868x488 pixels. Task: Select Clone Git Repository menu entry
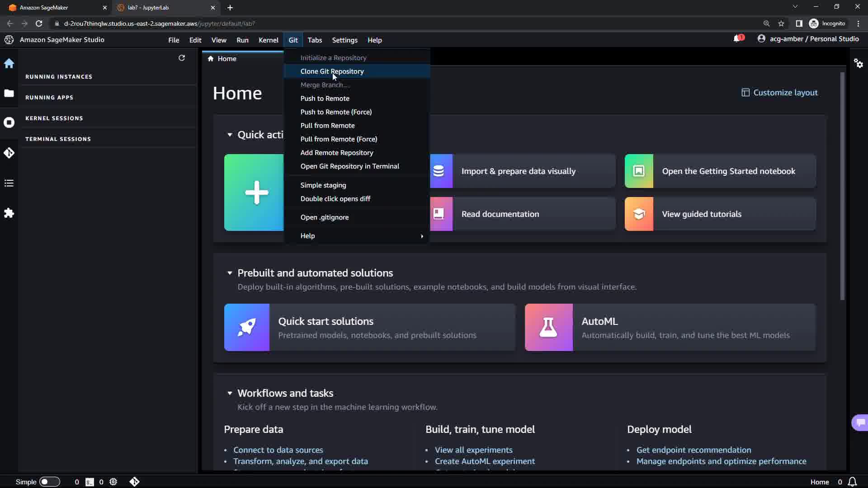pyautogui.click(x=332, y=71)
